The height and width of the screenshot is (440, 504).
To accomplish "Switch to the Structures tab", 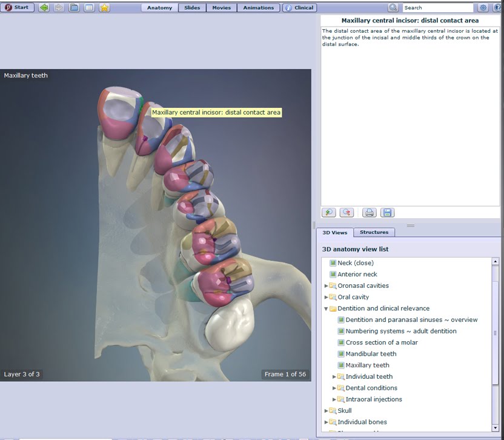I will pos(374,232).
